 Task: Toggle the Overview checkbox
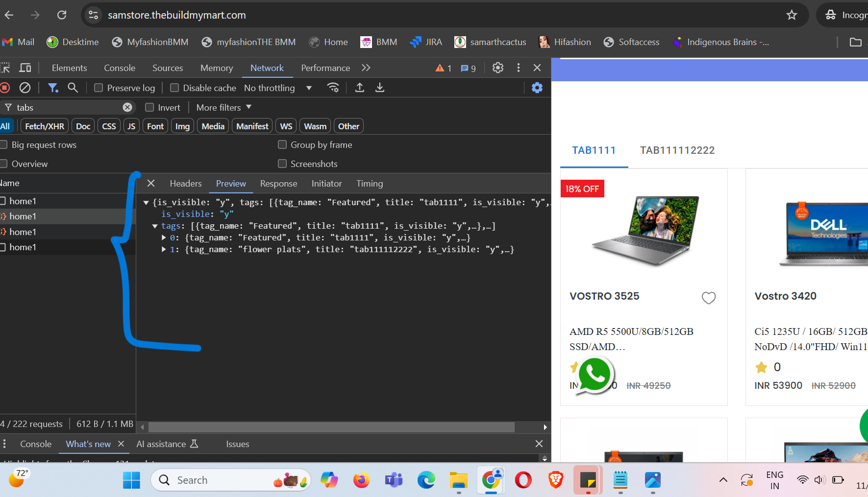click(4, 164)
